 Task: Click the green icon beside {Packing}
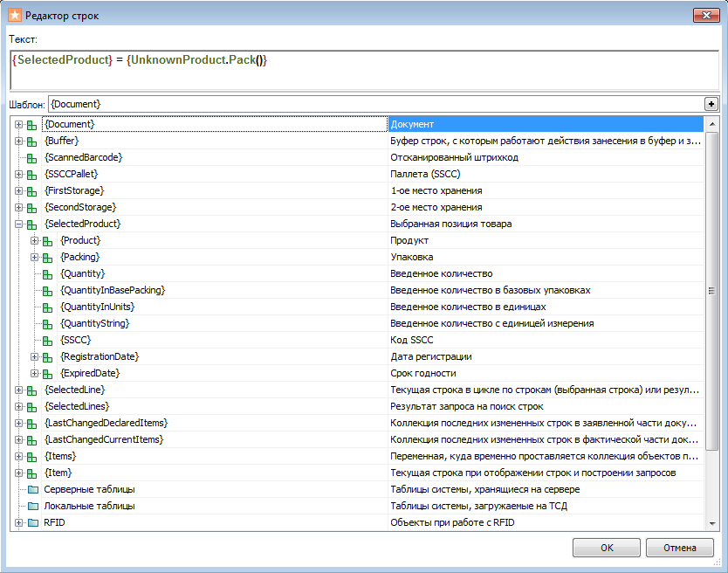click(x=47, y=258)
